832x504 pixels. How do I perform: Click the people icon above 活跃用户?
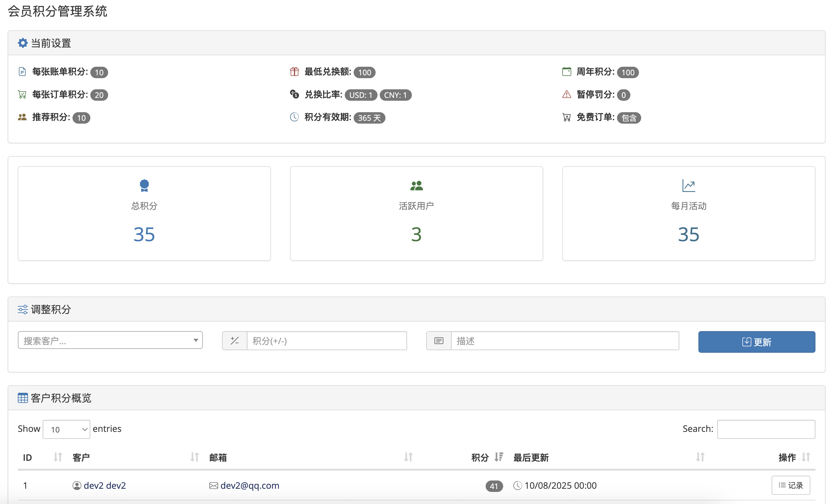click(x=416, y=185)
